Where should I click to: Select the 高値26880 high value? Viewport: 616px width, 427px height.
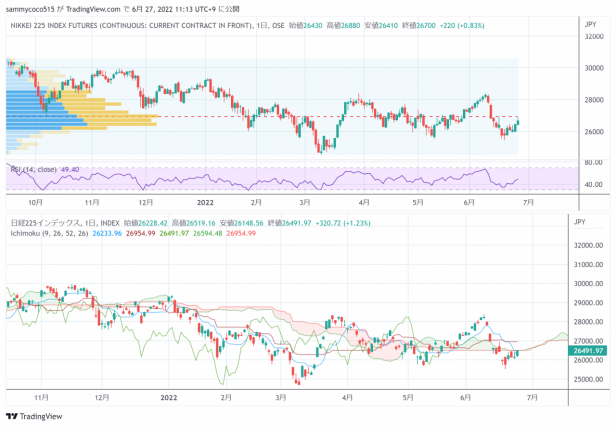343,26
